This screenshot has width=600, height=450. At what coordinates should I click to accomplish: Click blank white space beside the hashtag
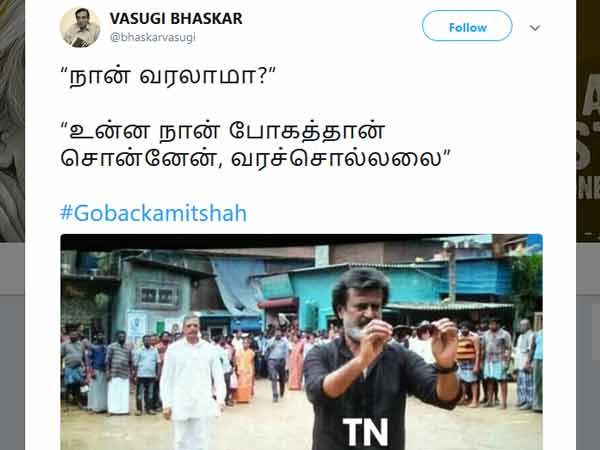click(x=394, y=213)
